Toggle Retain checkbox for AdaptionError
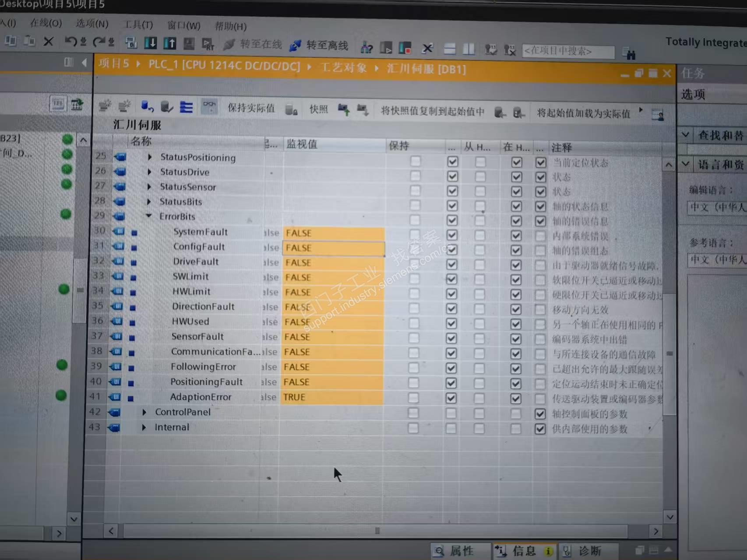 click(413, 398)
